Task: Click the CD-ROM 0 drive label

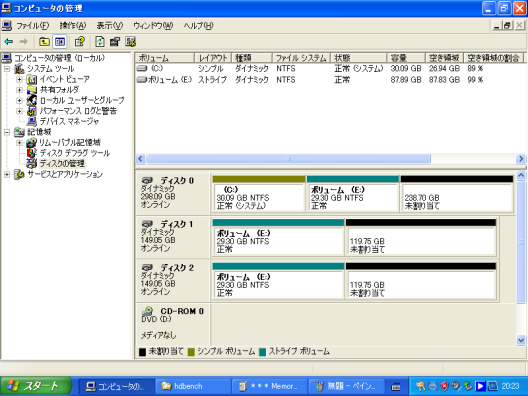Action: (173, 324)
